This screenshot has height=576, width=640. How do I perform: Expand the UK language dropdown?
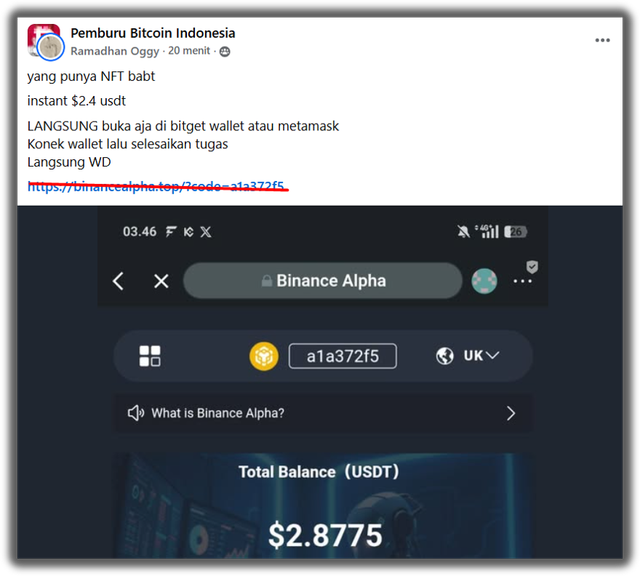tap(482, 356)
